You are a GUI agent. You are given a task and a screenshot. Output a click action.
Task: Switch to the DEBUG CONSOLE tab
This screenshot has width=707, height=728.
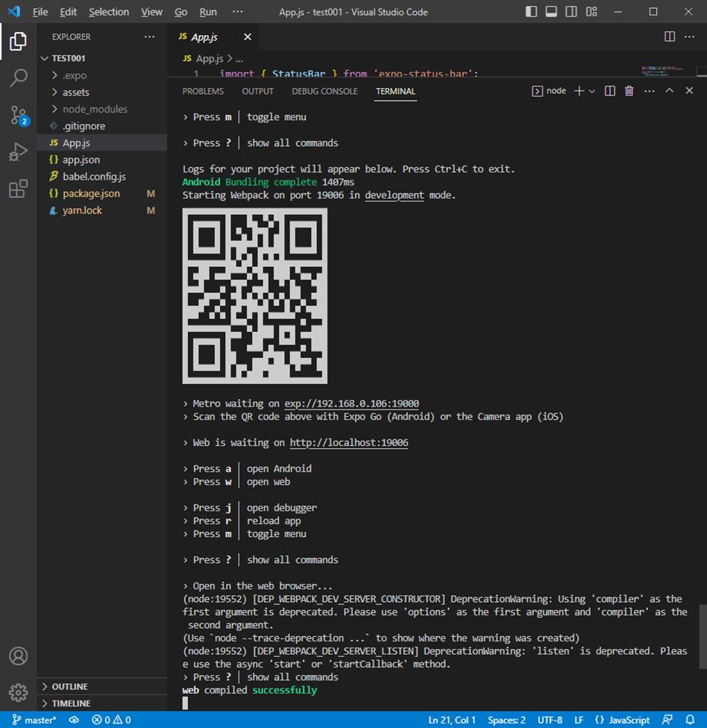[324, 91]
